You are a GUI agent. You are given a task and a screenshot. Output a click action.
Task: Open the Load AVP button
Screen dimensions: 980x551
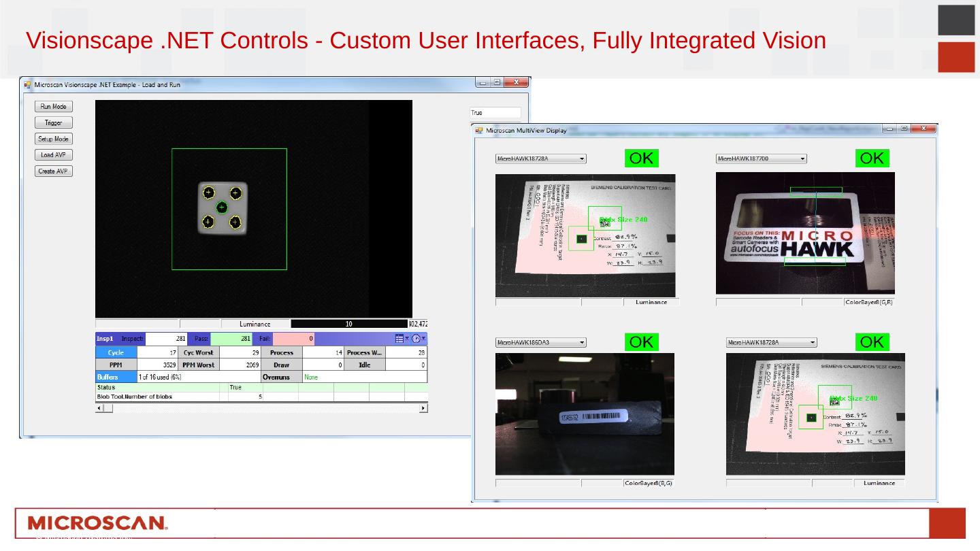click(x=53, y=155)
